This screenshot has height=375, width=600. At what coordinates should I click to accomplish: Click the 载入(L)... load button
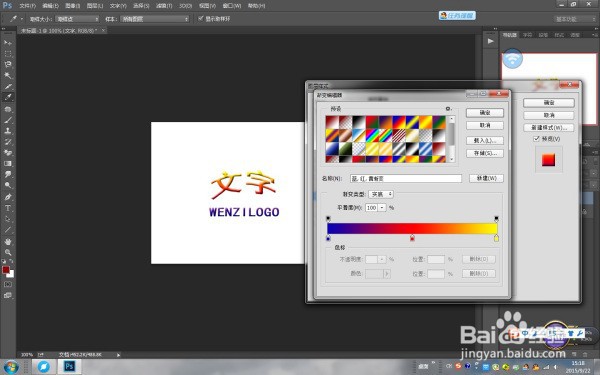[x=485, y=140]
